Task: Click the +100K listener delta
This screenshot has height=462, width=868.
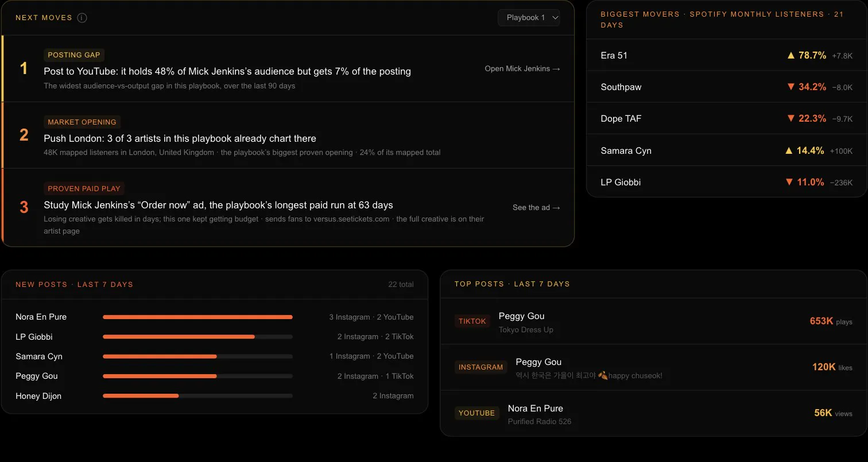Action: tap(841, 152)
